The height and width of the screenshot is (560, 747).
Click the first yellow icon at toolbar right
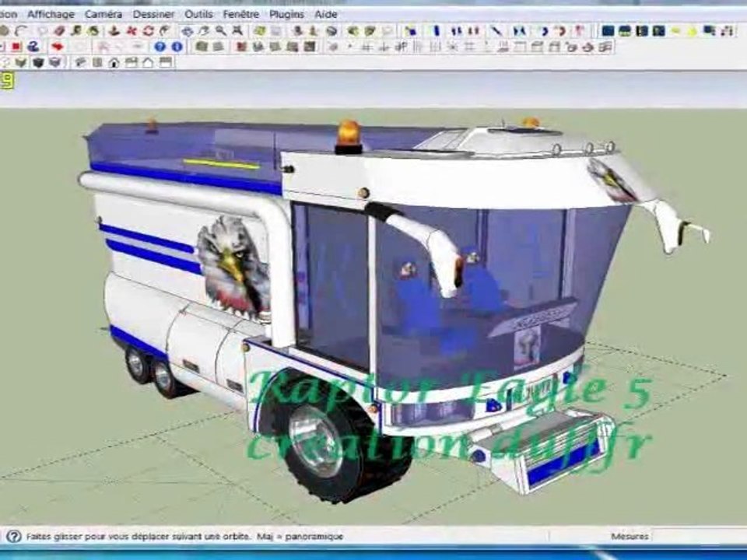pos(675,31)
